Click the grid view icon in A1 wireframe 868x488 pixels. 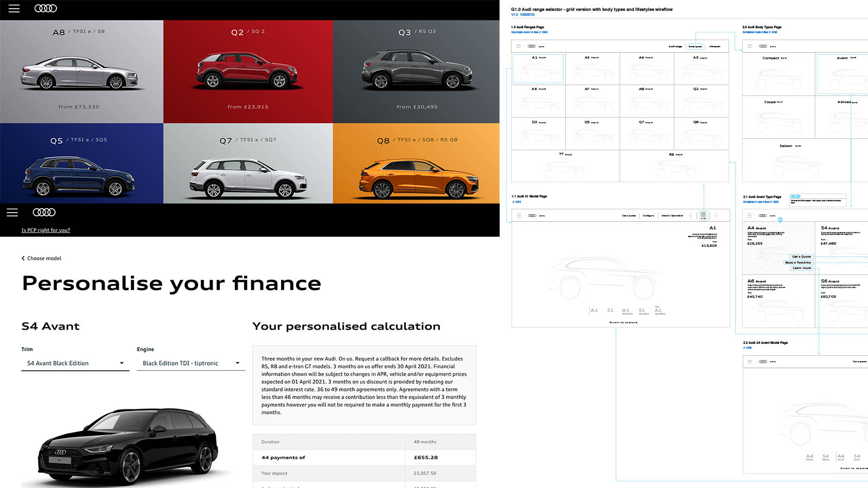(x=703, y=215)
